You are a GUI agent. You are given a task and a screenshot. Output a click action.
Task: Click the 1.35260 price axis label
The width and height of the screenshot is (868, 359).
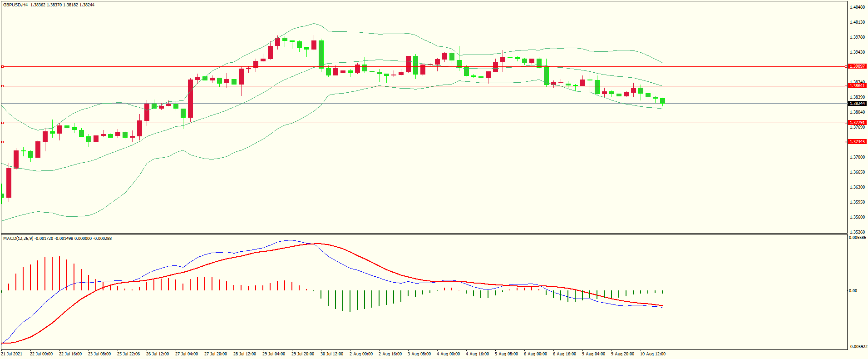click(857, 232)
